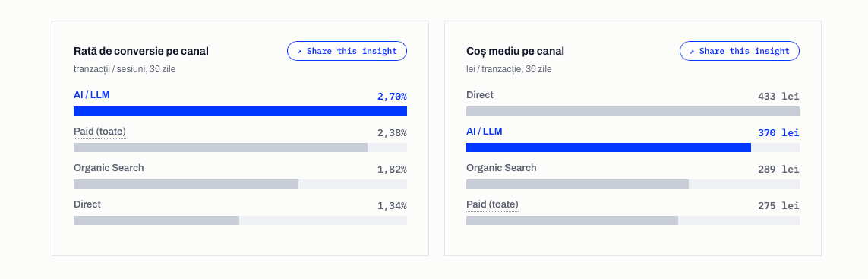
Task: Click dotted-underlined Paid (toate) in Coș mediu card
Action: [492, 204]
